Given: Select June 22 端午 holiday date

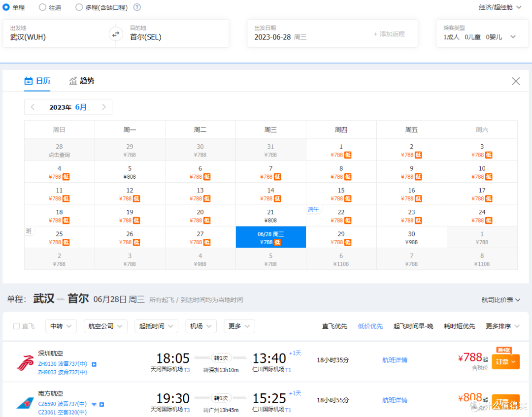Looking at the screenshot, I should pos(341,215).
